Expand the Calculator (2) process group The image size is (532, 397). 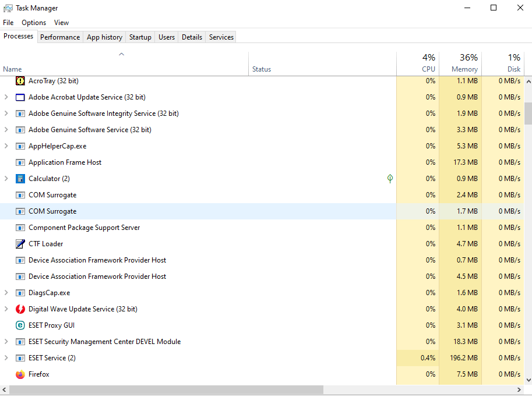tap(6, 178)
